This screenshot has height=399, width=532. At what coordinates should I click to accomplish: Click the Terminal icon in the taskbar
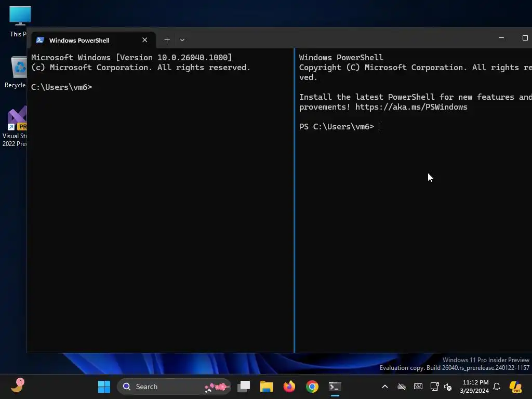coord(335,387)
